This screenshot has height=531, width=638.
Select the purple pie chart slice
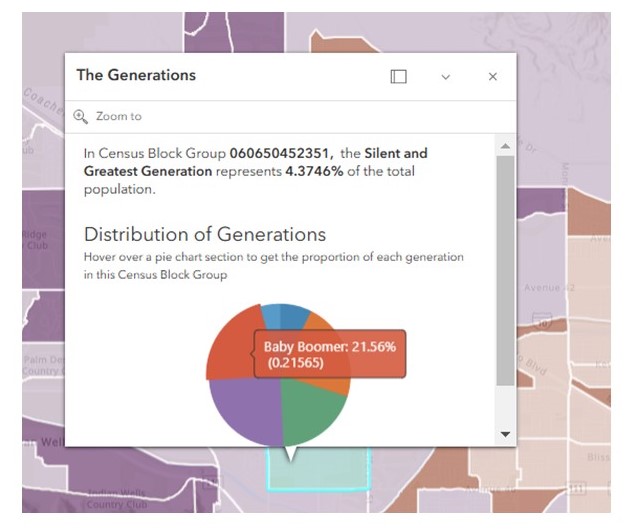pos(247,412)
